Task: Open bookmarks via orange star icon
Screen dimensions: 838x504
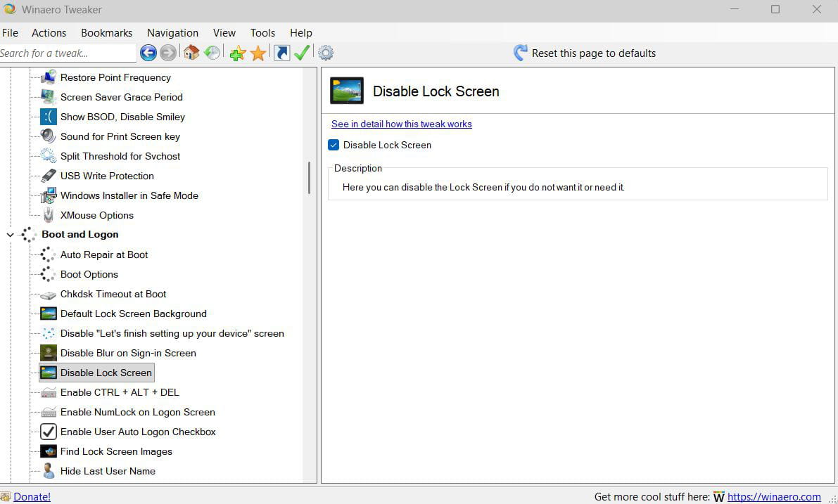Action: click(258, 53)
